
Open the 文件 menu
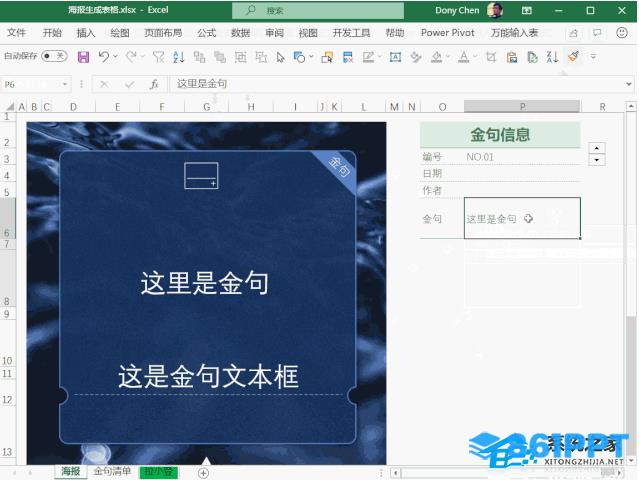(x=16, y=33)
